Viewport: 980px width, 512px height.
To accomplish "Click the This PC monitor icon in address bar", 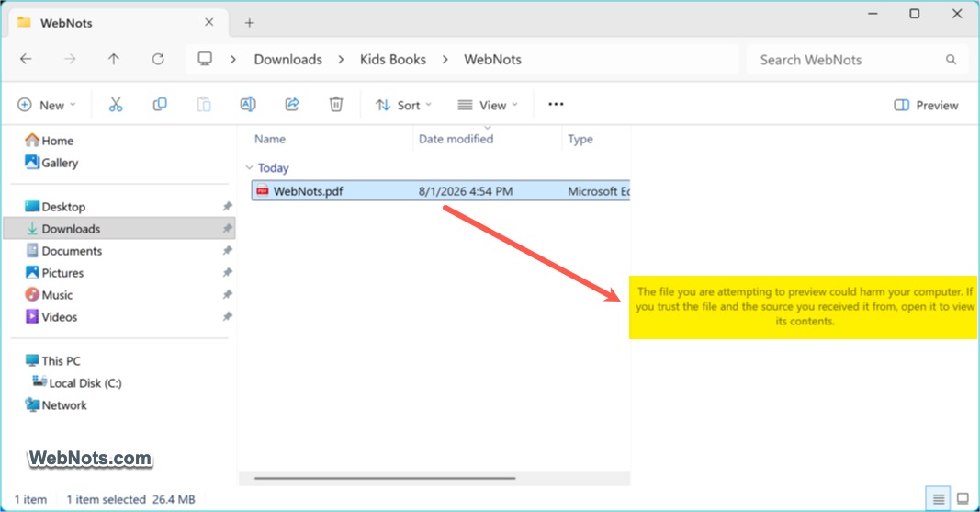I will tap(205, 59).
